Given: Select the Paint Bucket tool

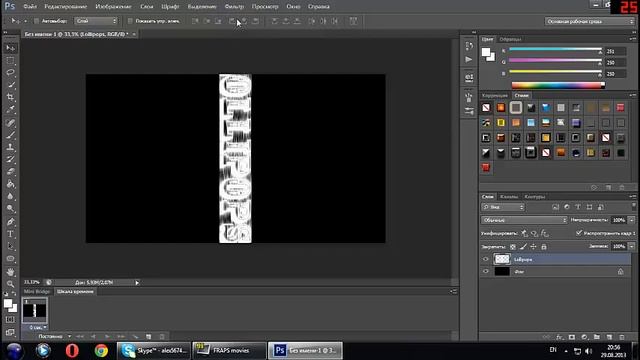Looking at the screenshot, I should pyautogui.click(x=11, y=184).
